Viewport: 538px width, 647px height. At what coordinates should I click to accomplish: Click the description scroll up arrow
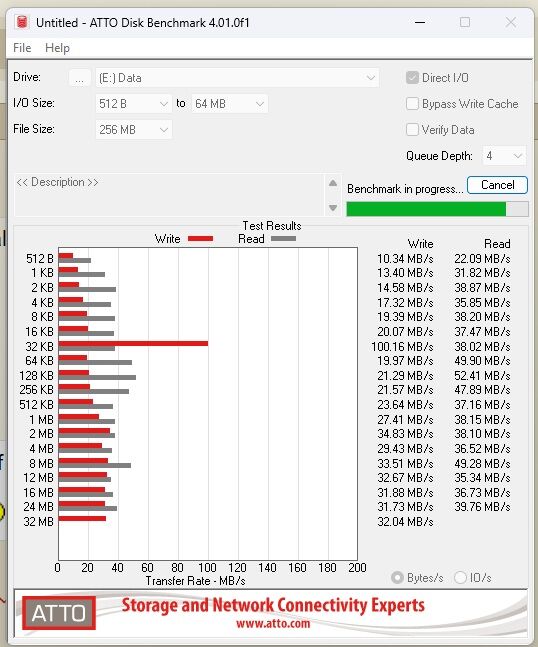pyautogui.click(x=333, y=183)
